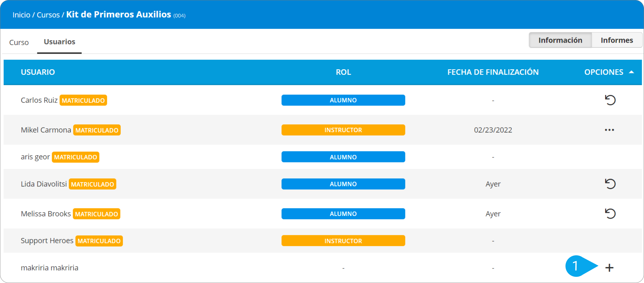Switch to the Curso tab
Screen dimensions: 644x283
pos(19,42)
